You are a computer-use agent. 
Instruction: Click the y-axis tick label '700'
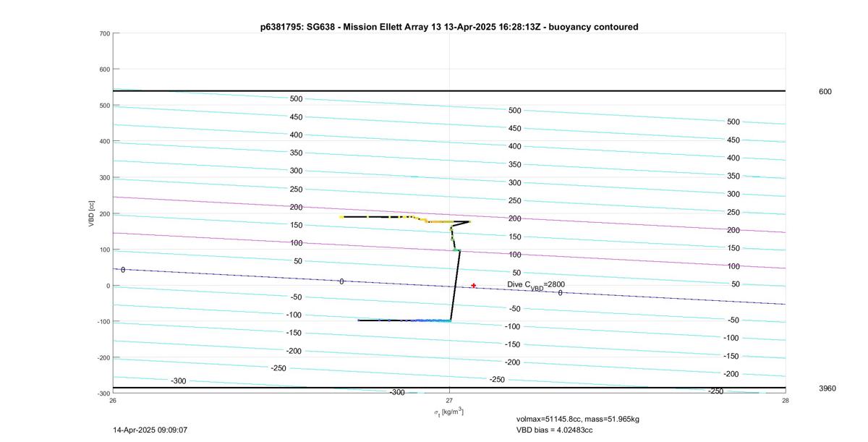coord(104,34)
